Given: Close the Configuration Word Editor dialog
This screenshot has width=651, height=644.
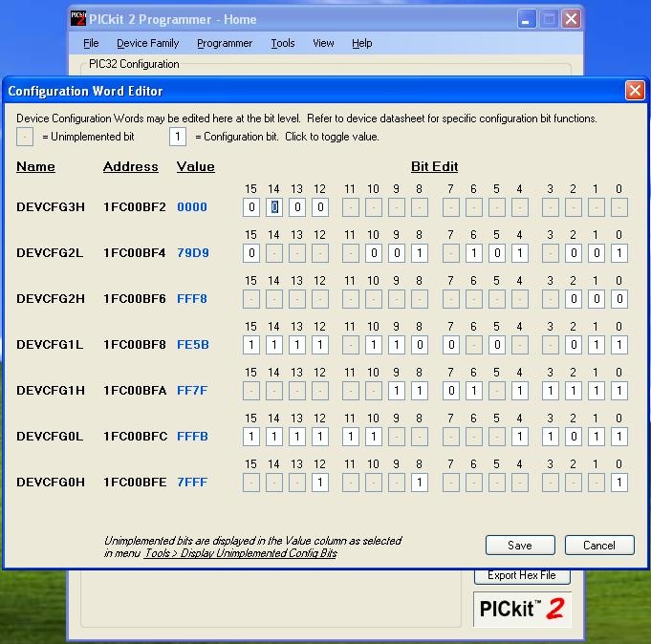Looking at the screenshot, I should [x=635, y=90].
